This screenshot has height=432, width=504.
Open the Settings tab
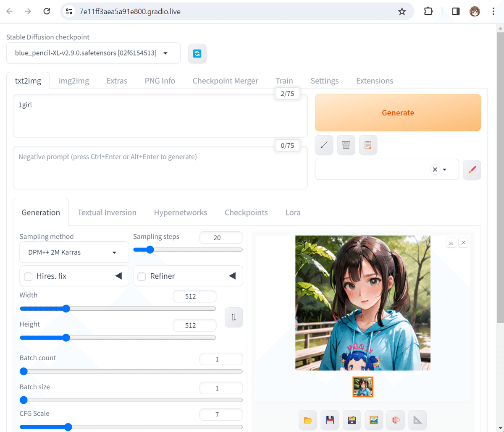tap(325, 81)
